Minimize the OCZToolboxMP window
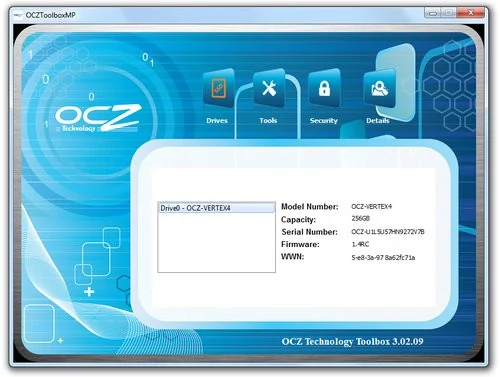The height and width of the screenshot is (377, 500). point(433,13)
